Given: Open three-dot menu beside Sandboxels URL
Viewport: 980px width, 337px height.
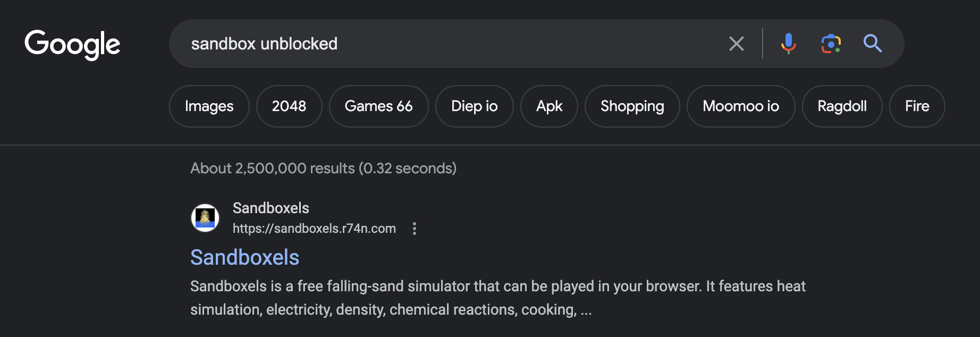Looking at the screenshot, I should 415,229.
